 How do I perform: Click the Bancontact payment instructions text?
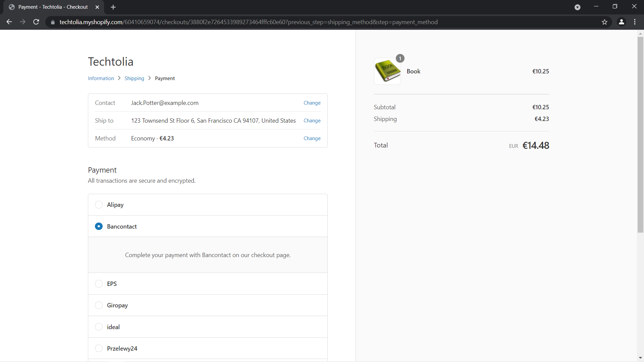pos(208,255)
